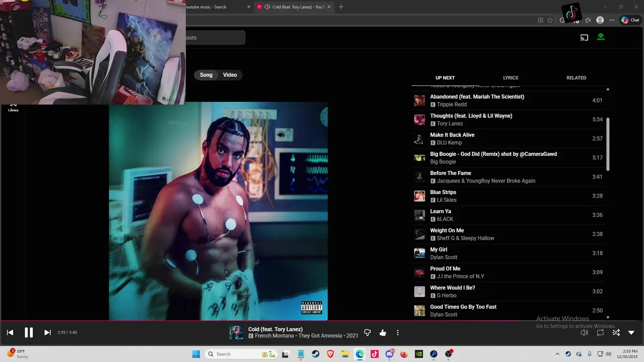Open the browser Favorites list
Image resolution: width=644 pixels, height=362 pixels.
[x=588, y=20]
